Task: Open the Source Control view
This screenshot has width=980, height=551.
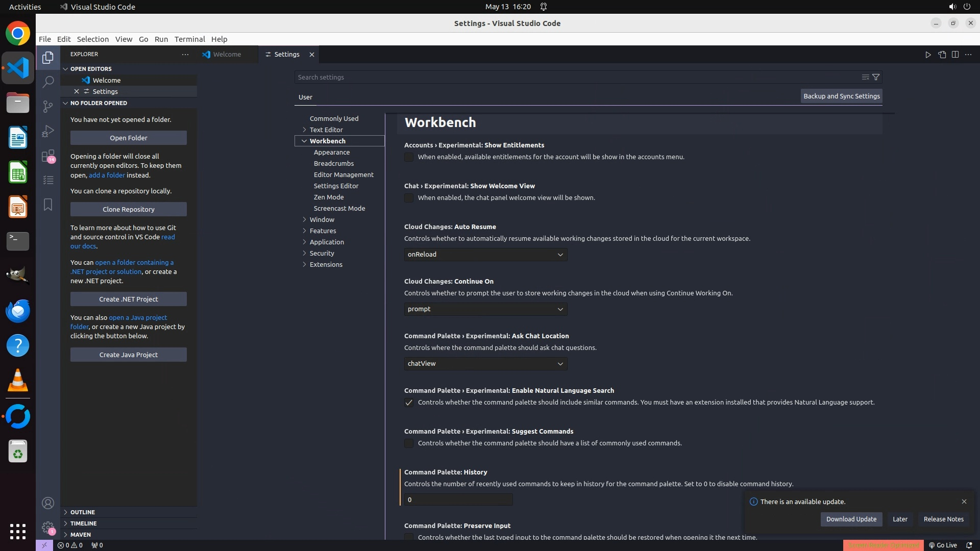Action: tap(48, 106)
